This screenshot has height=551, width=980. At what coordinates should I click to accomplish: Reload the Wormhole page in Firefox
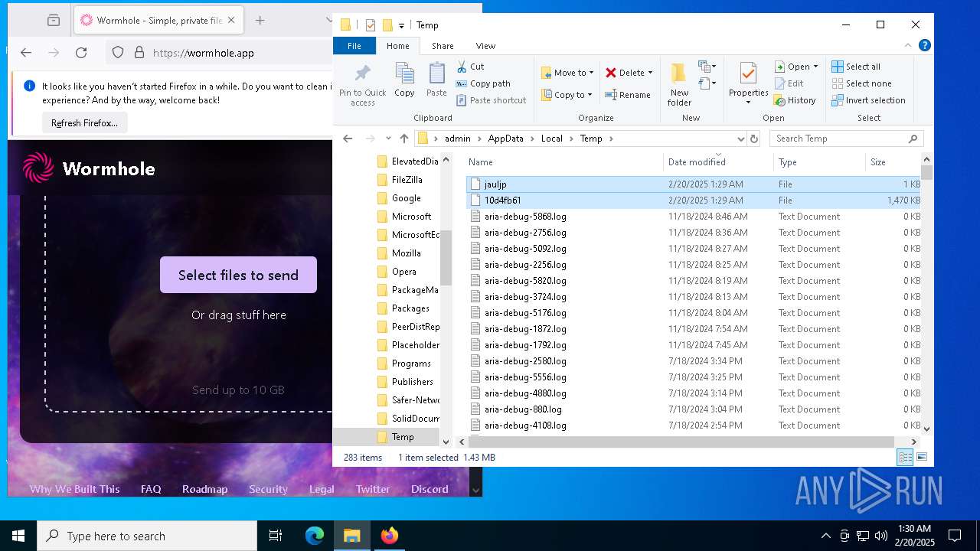81,53
